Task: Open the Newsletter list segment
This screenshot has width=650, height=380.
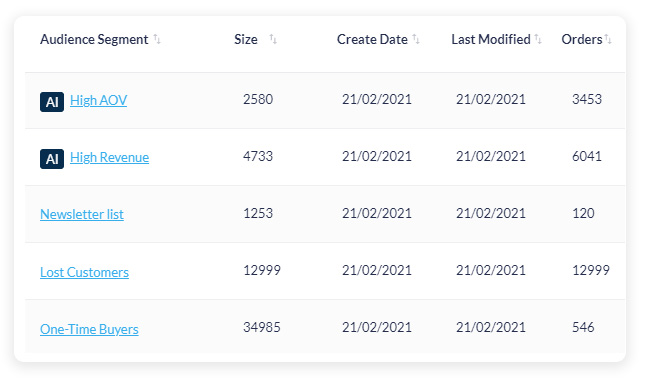Action: [82, 215]
